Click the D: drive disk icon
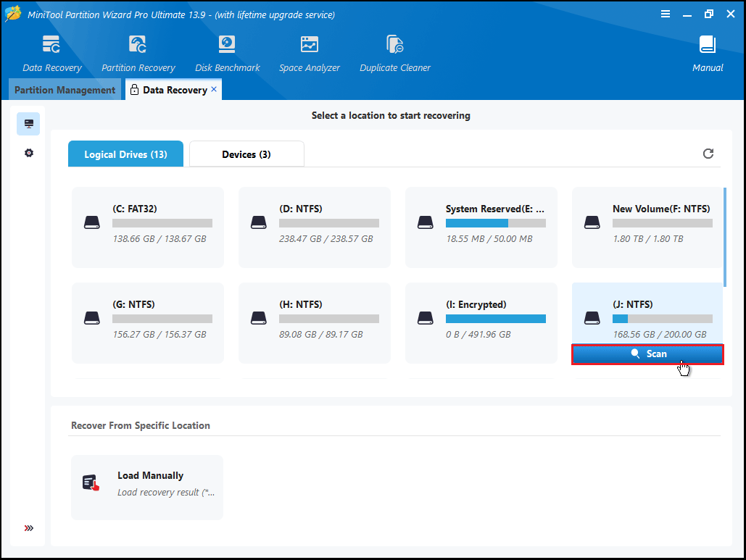 tap(258, 222)
